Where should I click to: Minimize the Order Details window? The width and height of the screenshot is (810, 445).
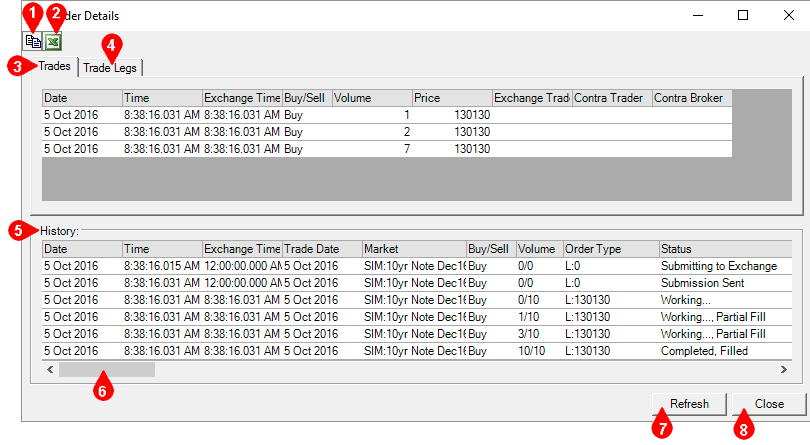tap(697, 15)
